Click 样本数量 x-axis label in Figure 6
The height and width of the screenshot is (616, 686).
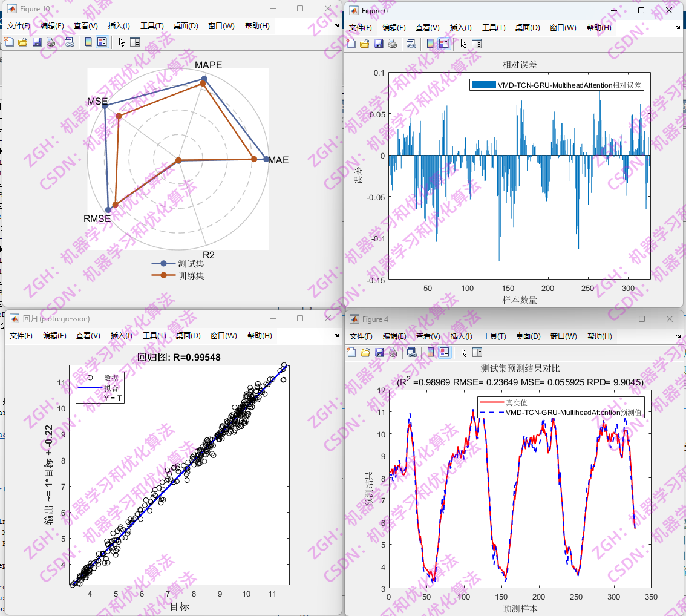519,300
